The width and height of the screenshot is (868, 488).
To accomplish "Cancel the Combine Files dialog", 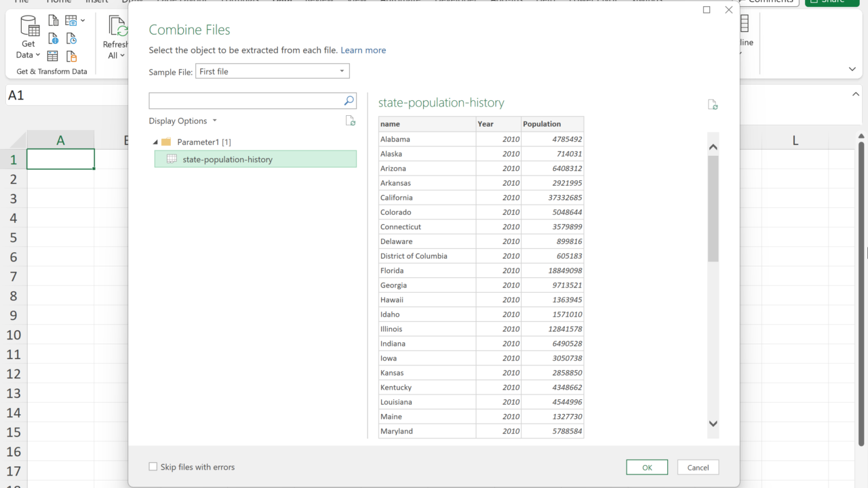I will [x=698, y=467].
